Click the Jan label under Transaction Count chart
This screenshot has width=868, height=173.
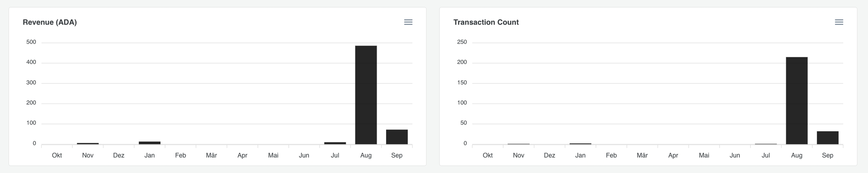[x=580, y=155]
